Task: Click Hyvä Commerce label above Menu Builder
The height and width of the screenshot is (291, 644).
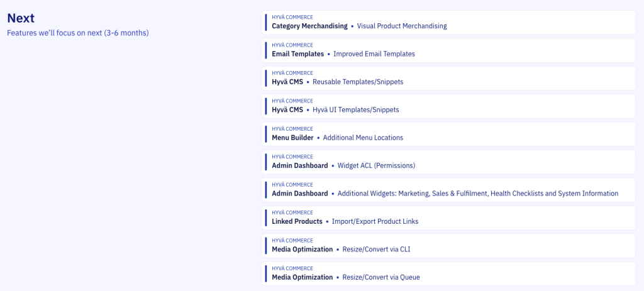Action: pos(292,129)
